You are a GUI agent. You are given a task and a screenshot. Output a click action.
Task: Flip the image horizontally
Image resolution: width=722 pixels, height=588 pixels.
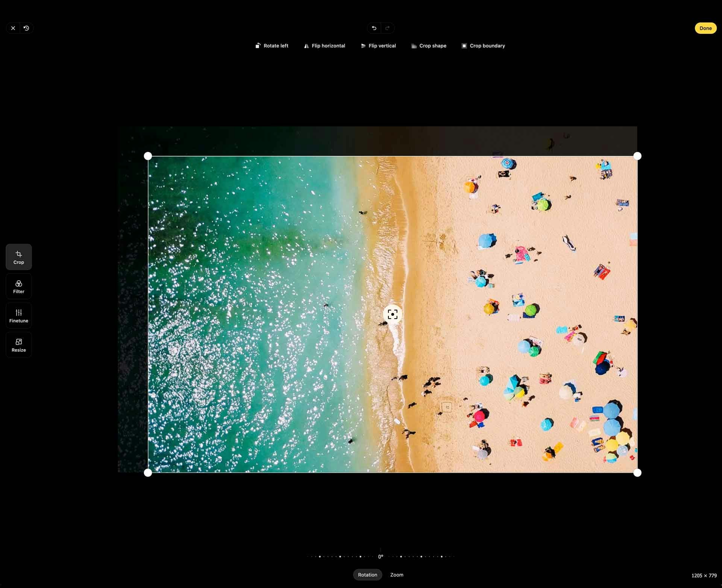coord(325,46)
